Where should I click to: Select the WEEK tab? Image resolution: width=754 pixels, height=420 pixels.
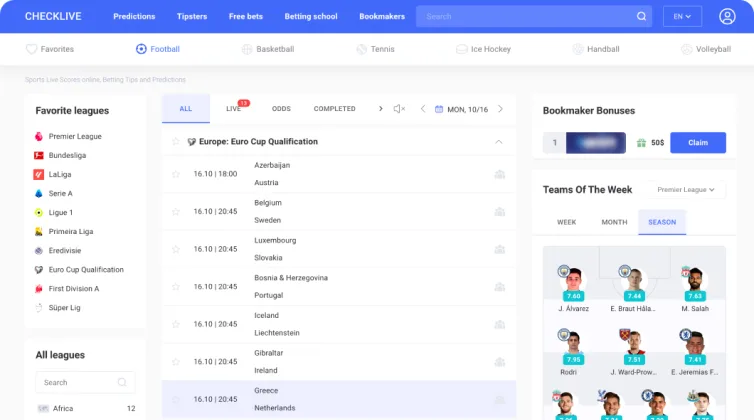[566, 222]
